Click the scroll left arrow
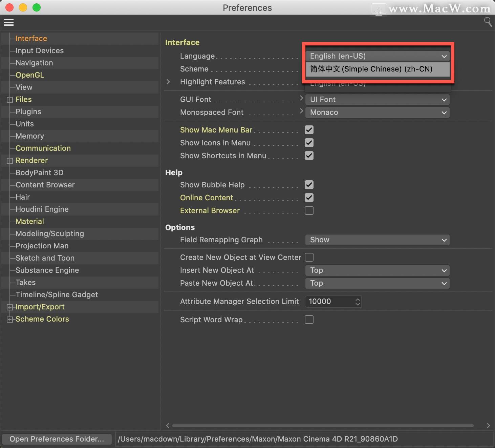The image size is (495, 448). tap(168, 426)
